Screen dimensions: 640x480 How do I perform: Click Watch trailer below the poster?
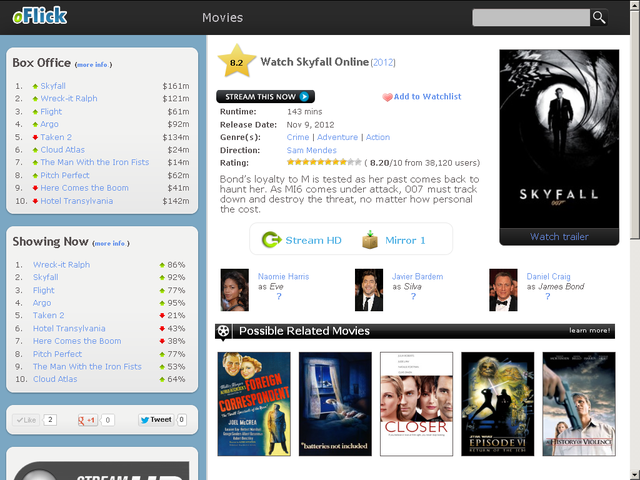click(x=559, y=237)
